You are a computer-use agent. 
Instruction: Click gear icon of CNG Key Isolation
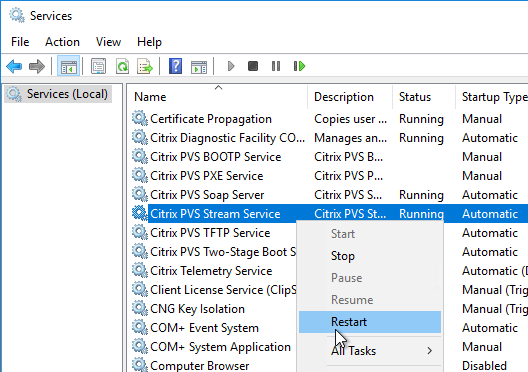point(139,309)
